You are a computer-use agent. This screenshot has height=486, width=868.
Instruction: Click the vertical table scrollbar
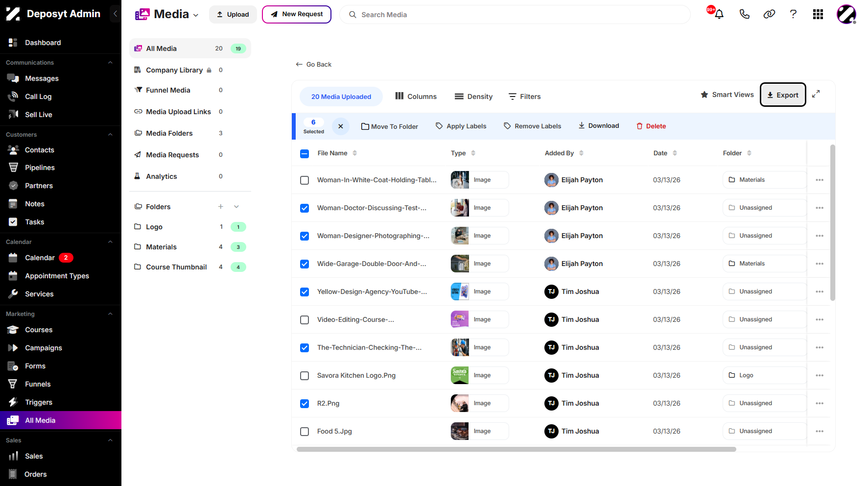pyautogui.click(x=833, y=222)
